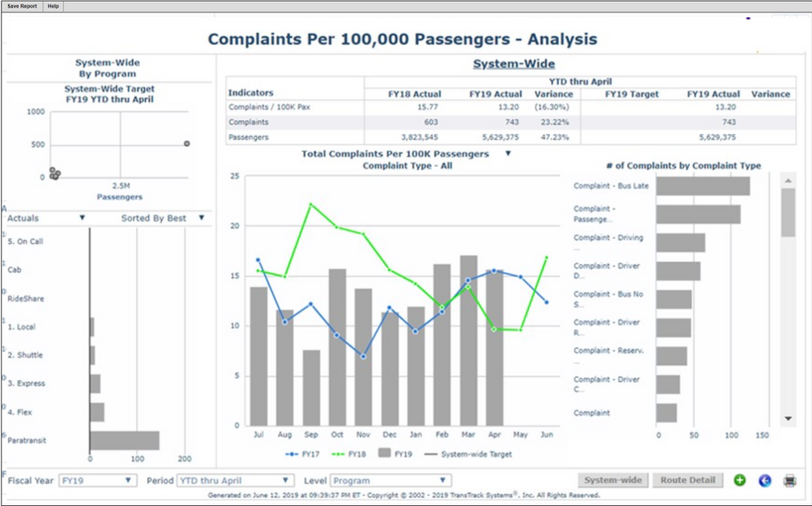The height and width of the screenshot is (506, 812).
Task: Click the FY17 November low data point
Action: click(x=363, y=357)
